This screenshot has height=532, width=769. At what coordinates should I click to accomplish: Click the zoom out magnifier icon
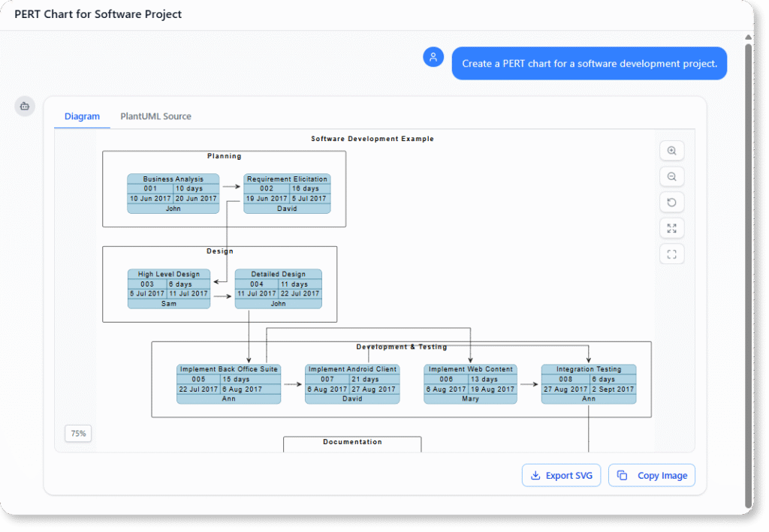(x=671, y=176)
